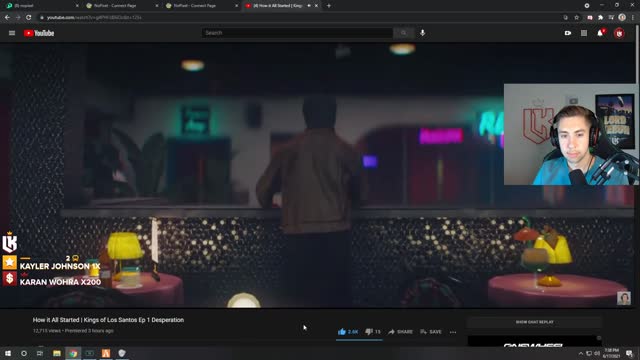The image size is (640, 360).
Task: Open File Explorer from taskbar
Action: pyautogui.click(x=57, y=353)
